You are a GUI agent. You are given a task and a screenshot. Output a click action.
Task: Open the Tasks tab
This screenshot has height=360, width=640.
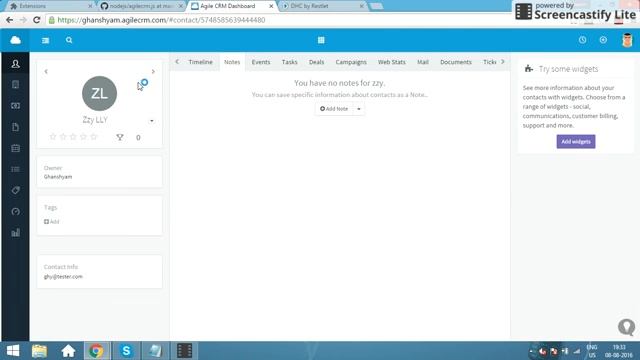(x=289, y=62)
